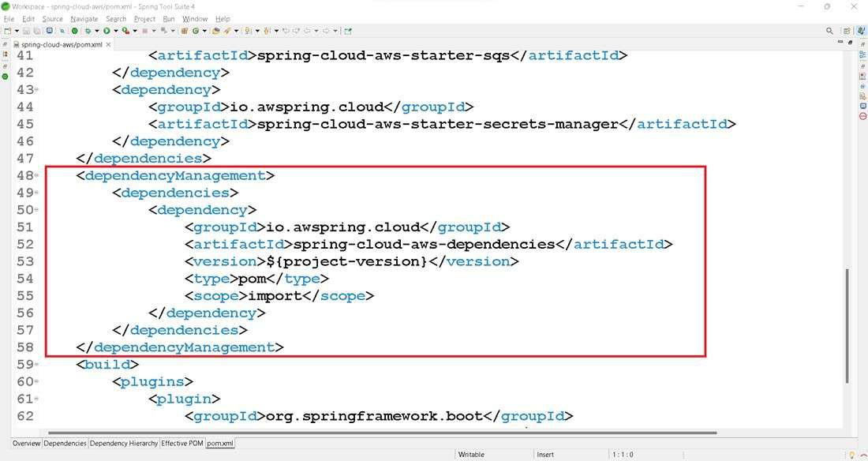Image resolution: width=868 pixels, height=461 pixels.
Task: Click the New wizard icon in toolbar
Action: pos(7,31)
